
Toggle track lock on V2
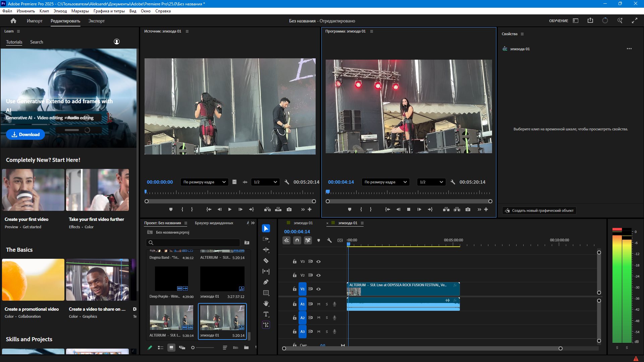click(294, 275)
